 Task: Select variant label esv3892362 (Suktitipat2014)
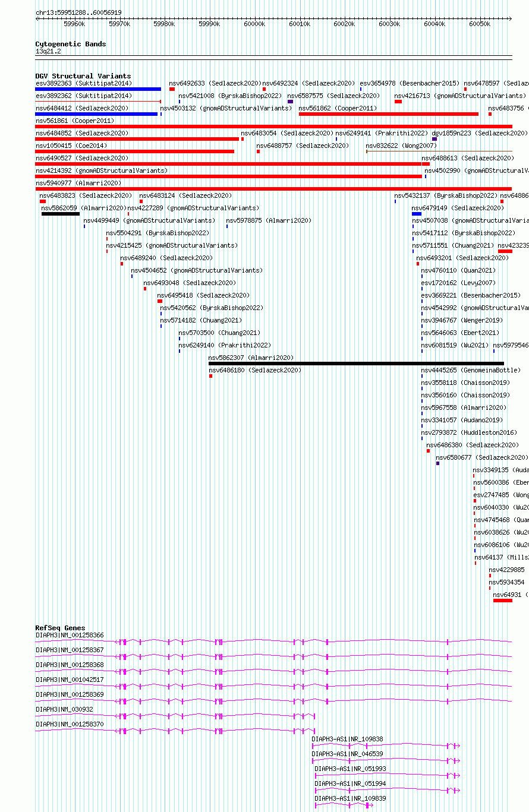click(84, 96)
